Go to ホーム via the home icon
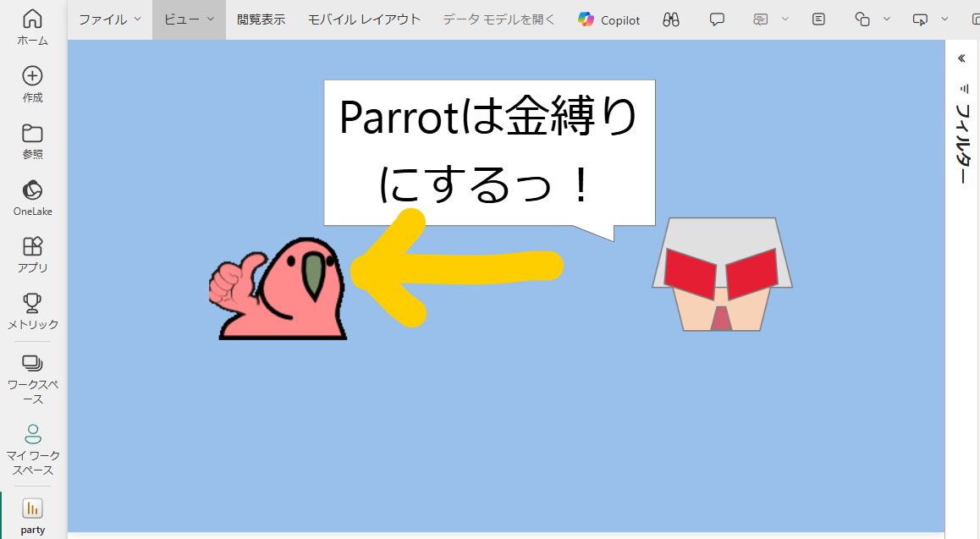 32,25
